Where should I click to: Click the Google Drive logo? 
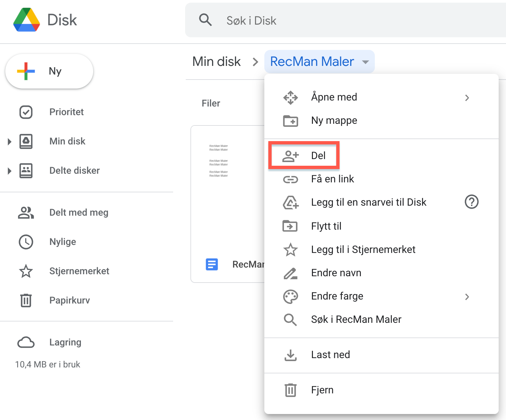tap(27, 20)
